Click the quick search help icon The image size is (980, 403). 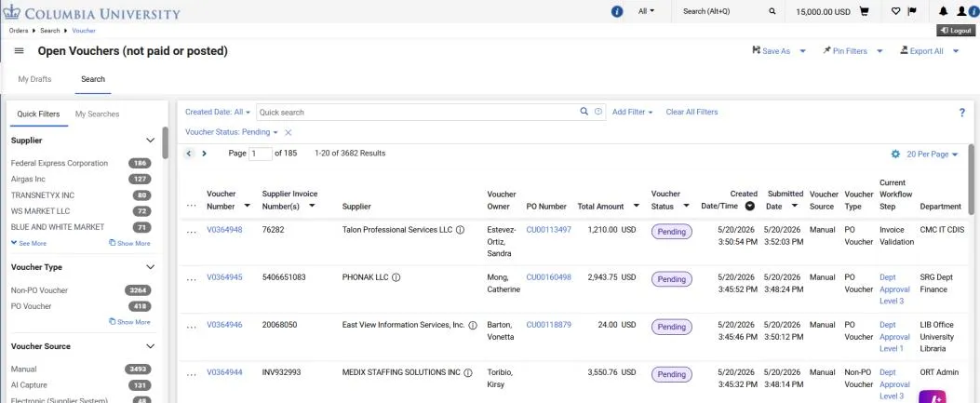[598, 112]
